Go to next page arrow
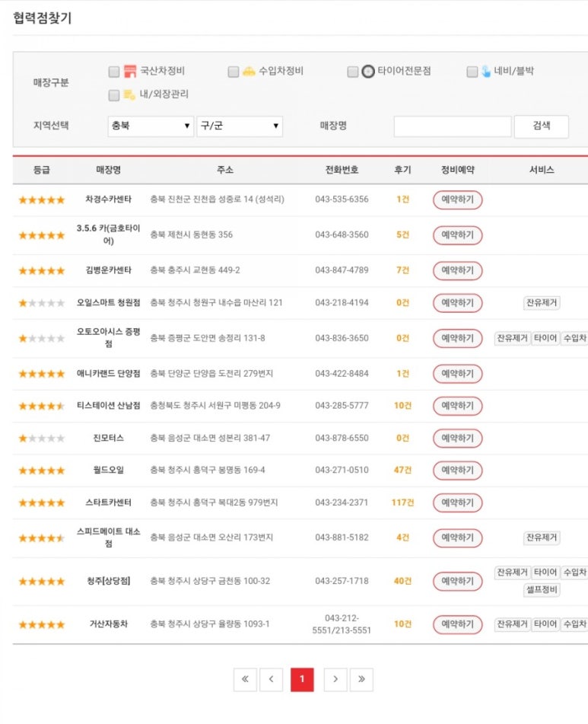 pyautogui.click(x=335, y=679)
